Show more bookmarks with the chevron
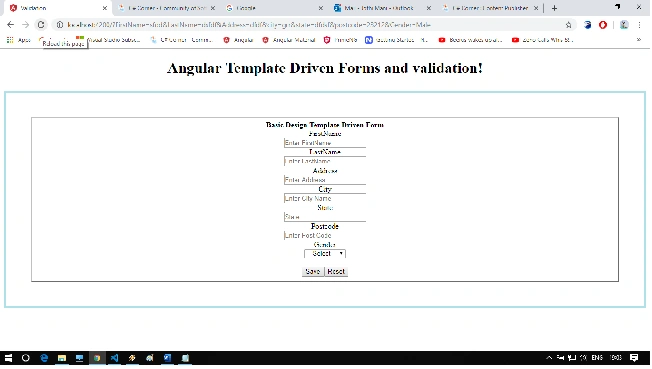 [x=639, y=40]
